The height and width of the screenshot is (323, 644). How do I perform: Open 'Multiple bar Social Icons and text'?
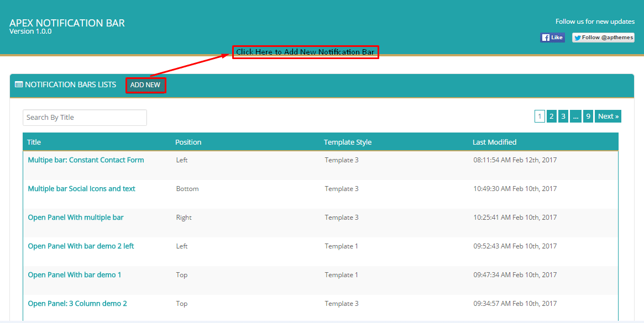tap(81, 189)
